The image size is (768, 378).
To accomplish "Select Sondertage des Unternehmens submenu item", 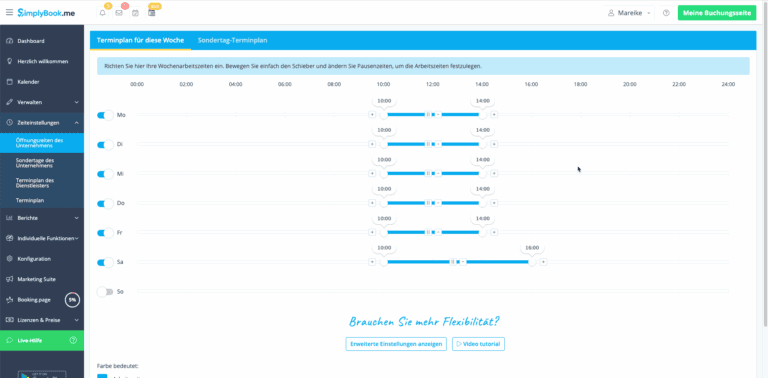I will (x=42, y=163).
